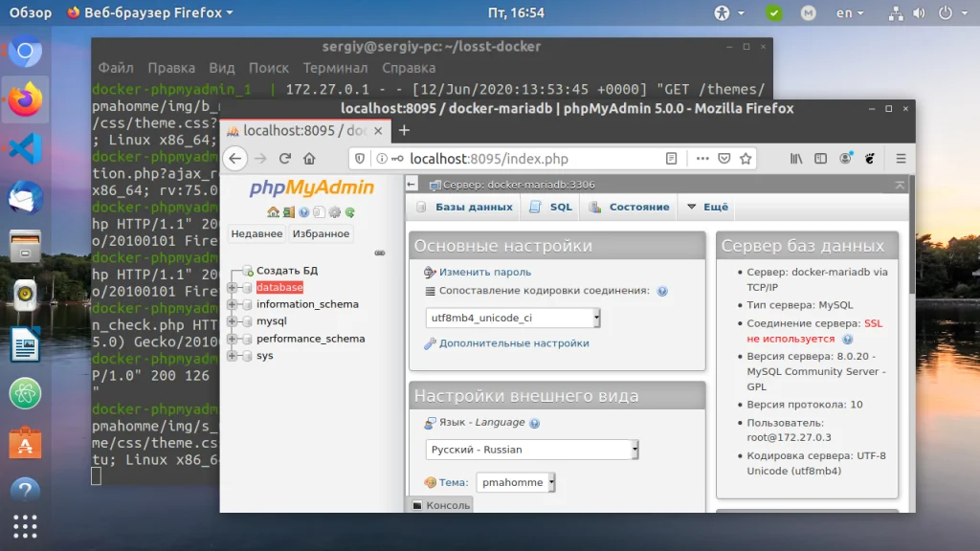Screen dimensions: 980x551
Task: Click Изменить пароль link
Action: tap(485, 273)
